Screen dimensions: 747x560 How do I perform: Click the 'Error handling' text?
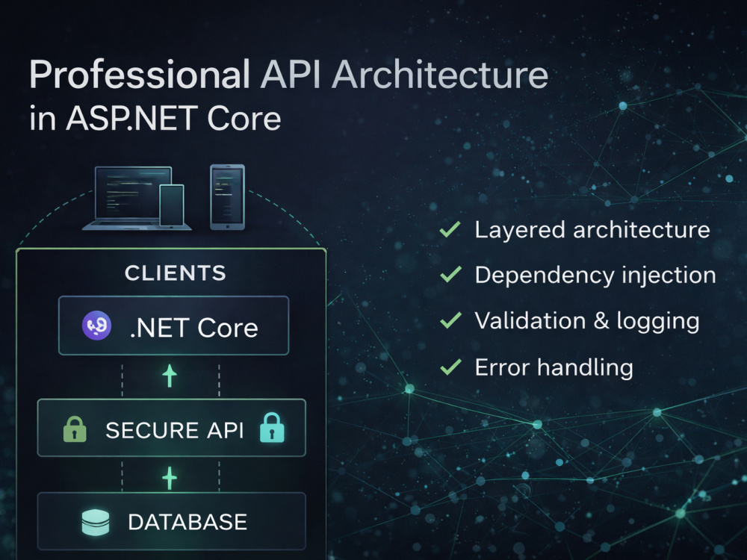coord(554,367)
